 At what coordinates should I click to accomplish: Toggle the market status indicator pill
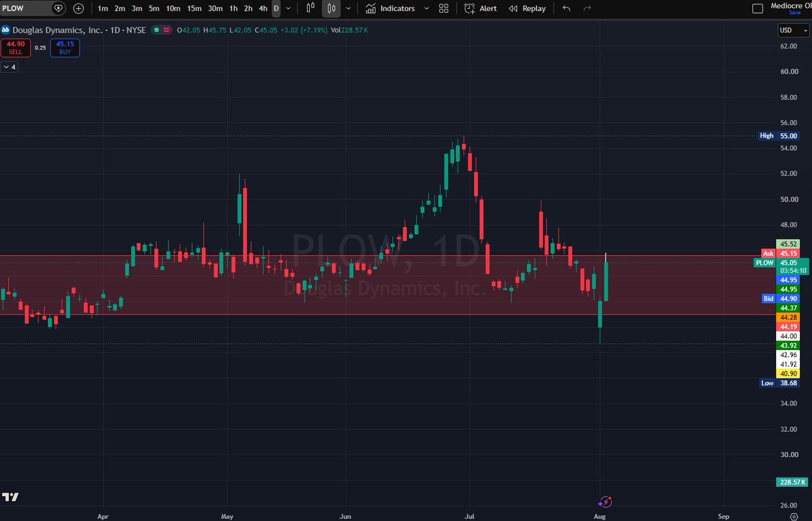pos(162,30)
